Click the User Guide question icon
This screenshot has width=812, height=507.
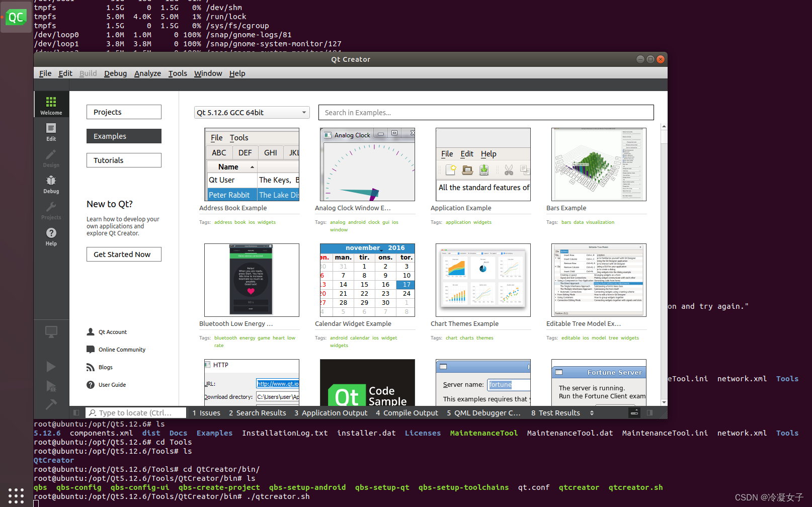click(x=91, y=385)
